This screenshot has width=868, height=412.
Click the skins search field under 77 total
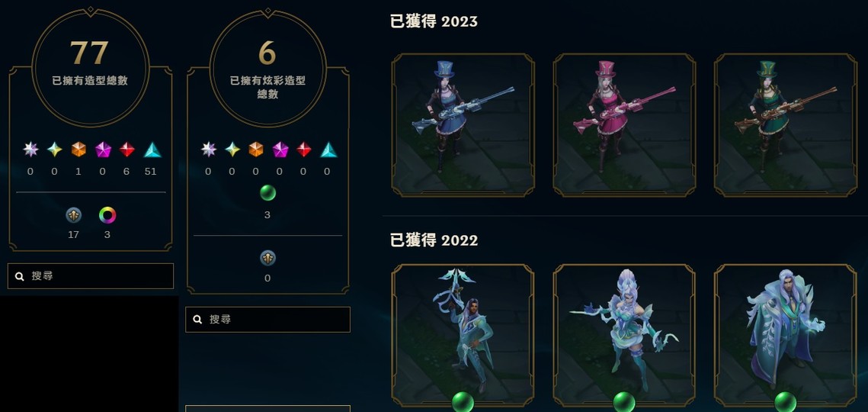coord(90,276)
